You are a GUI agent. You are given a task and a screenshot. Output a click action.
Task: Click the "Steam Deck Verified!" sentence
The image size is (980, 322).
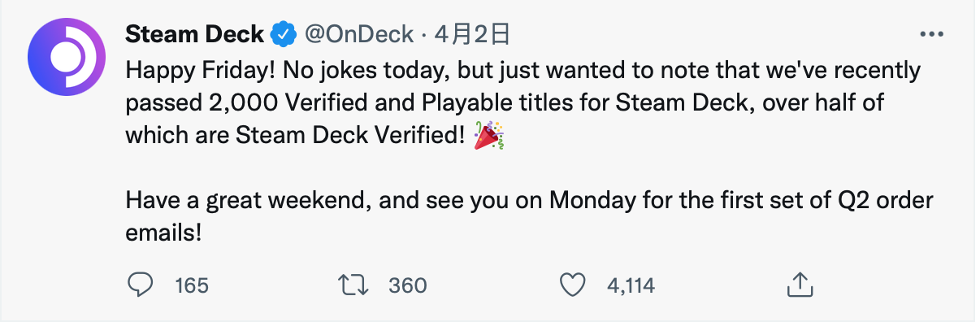[x=351, y=135]
